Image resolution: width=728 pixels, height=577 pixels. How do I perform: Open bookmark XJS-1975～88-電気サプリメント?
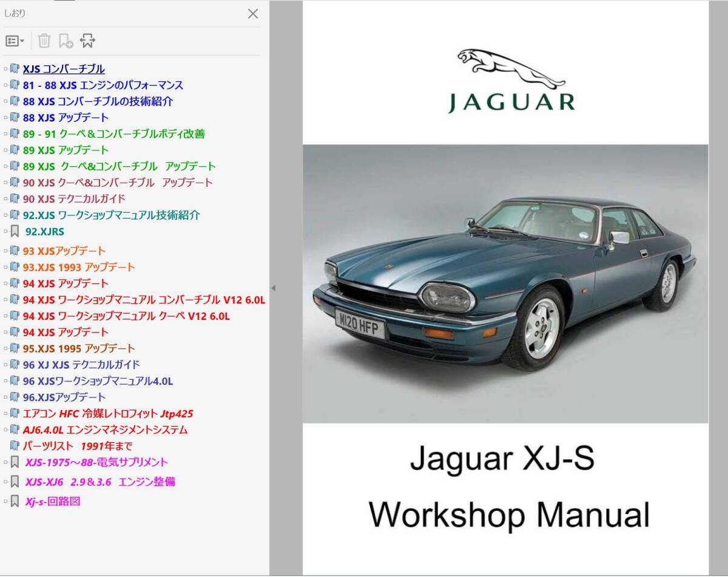96,462
